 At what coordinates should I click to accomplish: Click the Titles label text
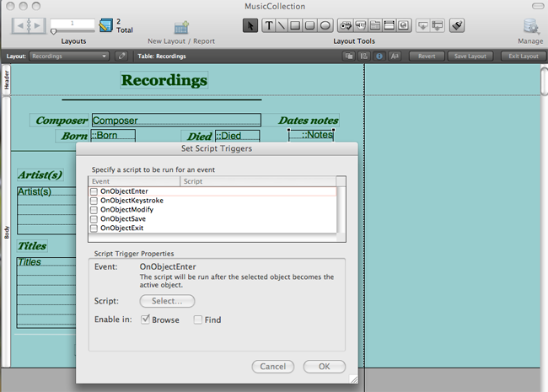[x=32, y=246]
